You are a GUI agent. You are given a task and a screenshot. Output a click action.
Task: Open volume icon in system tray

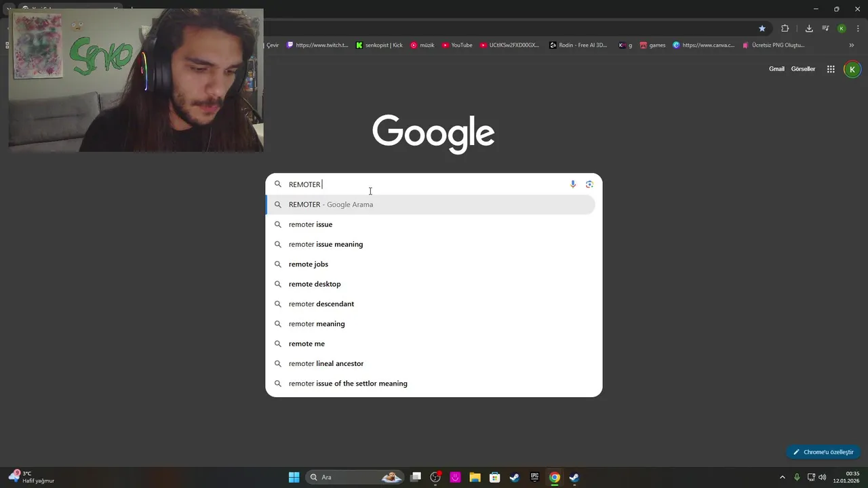pyautogui.click(x=822, y=477)
